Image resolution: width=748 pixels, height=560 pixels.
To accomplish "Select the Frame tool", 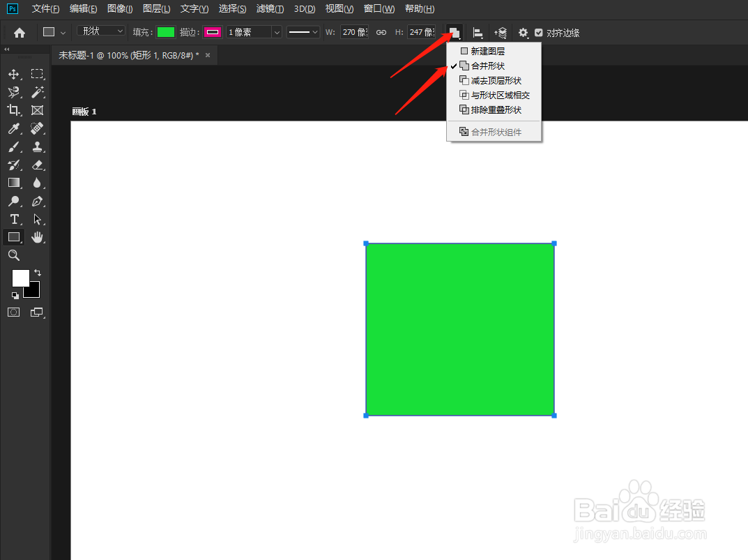I will pos(37,110).
